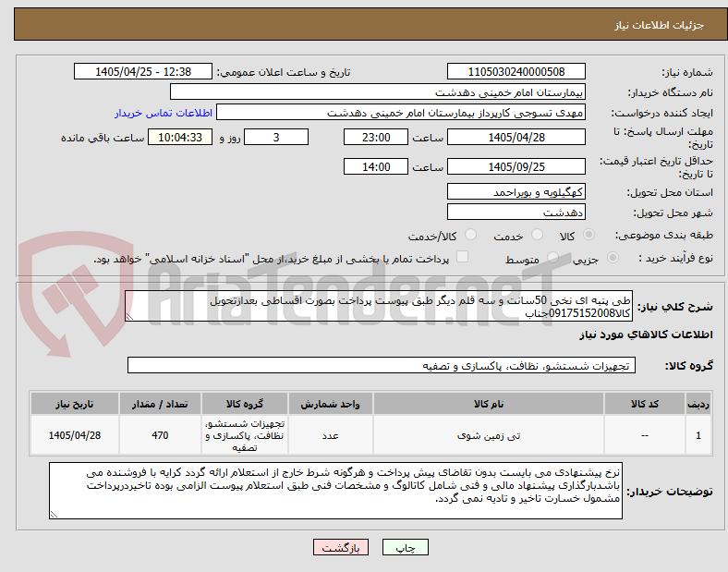
Task: Click the price validity date 1405/09/25 field
Action: 516,166
